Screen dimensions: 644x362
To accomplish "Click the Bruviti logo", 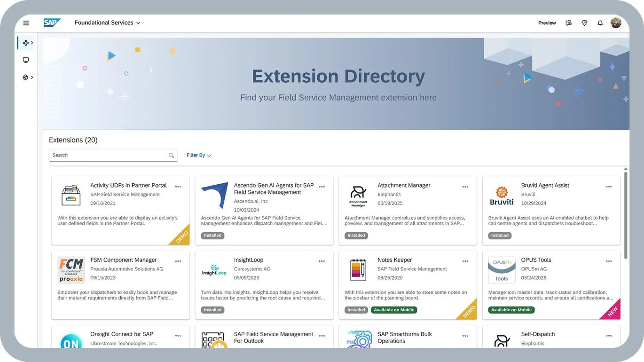I will [x=502, y=196].
